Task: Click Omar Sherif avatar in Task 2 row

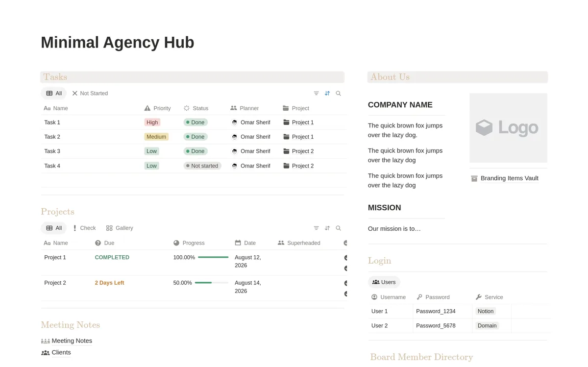Action: click(234, 137)
